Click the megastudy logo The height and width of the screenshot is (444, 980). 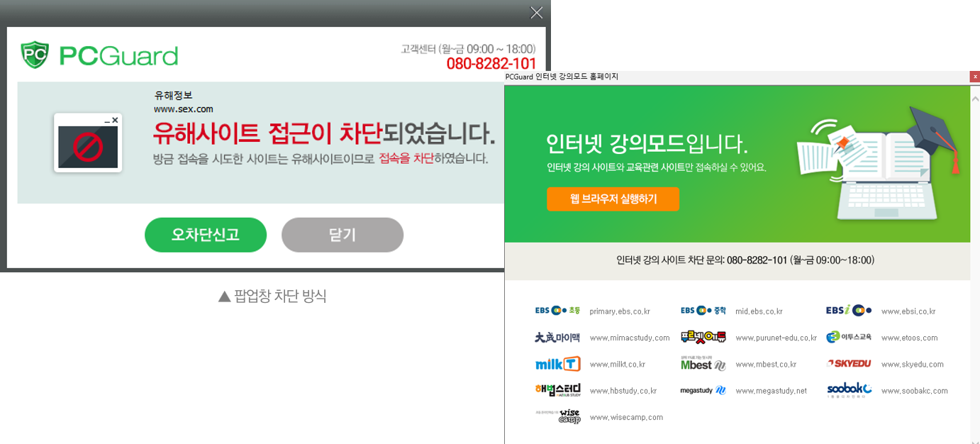coord(703,390)
